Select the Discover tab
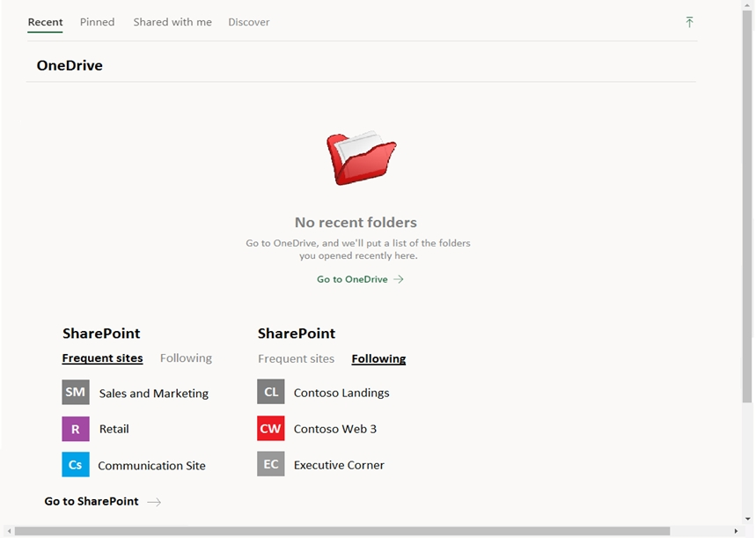Screen dimensions: 756x538 (x=249, y=22)
